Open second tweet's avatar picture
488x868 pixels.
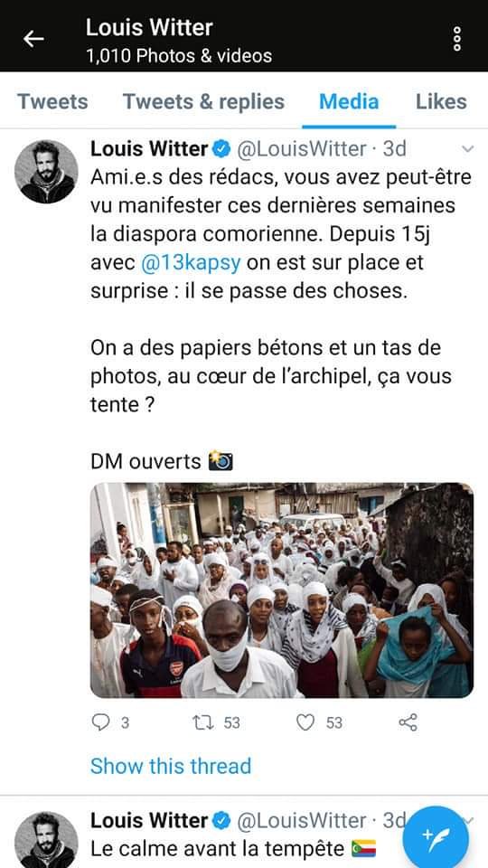pyautogui.click(x=46, y=840)
